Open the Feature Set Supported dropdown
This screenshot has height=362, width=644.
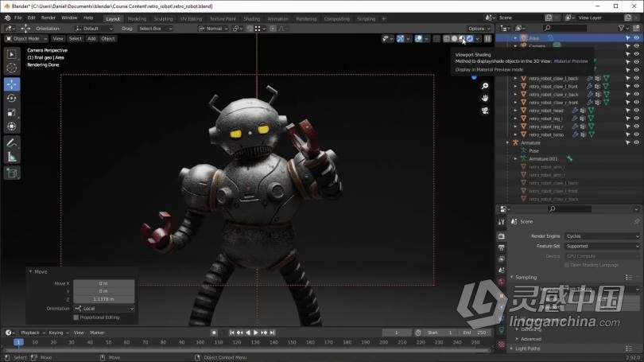coord(602,246)
